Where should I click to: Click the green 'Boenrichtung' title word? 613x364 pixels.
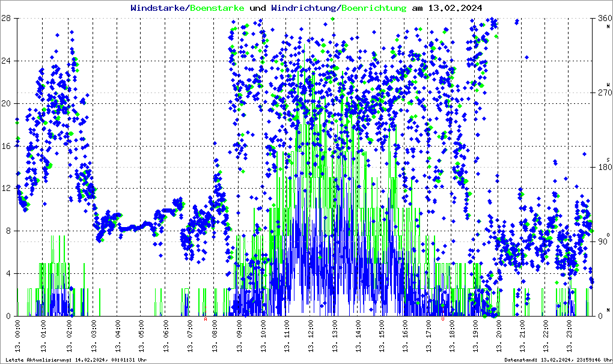pos(374,8)
